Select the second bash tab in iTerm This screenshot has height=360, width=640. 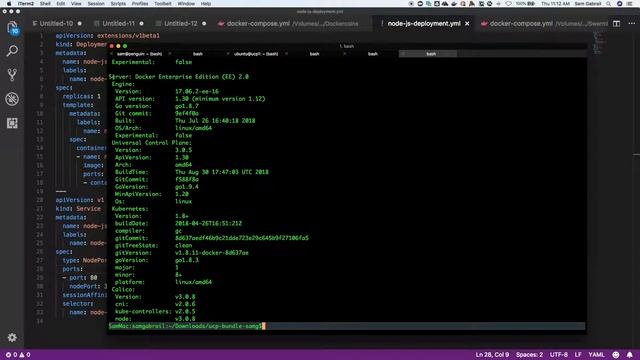pyautogui.click(x=198, y=54)
